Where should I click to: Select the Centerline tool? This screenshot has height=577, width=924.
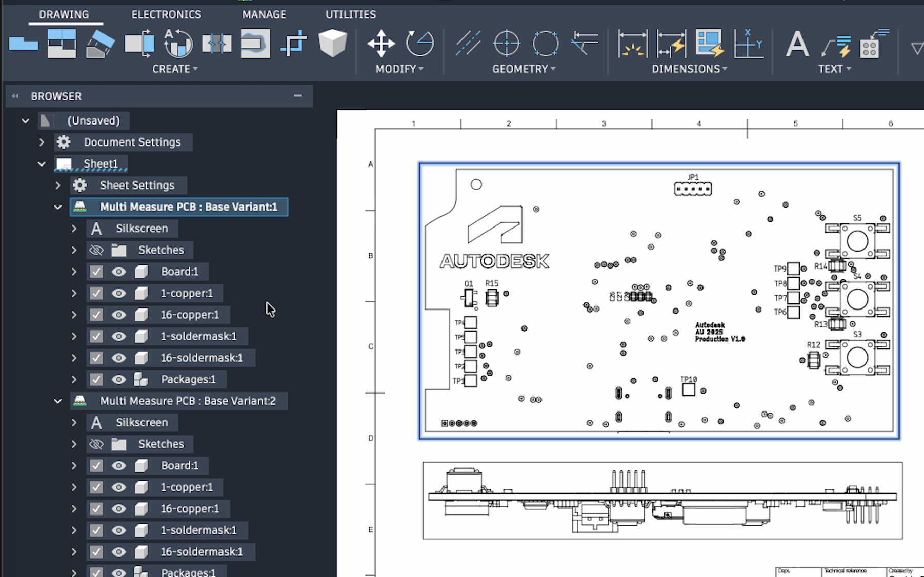pyautogui.click(x=468, y=44)
